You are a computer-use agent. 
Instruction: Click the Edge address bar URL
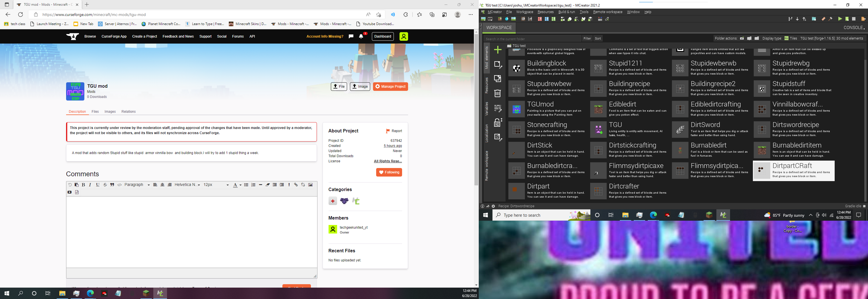(x=94, y=15)
